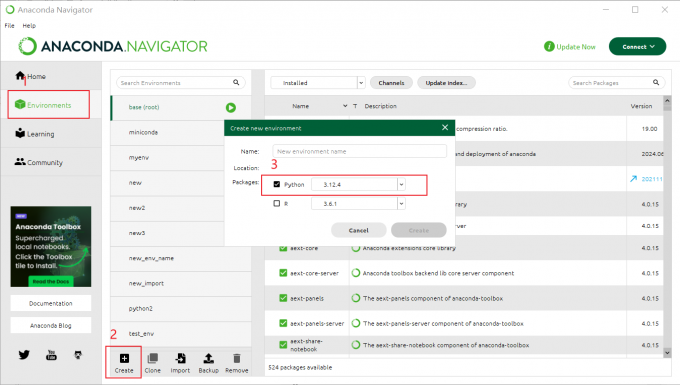Sort packages by Name column arrow
The image size is (680, 385).
tap(345, 106)
